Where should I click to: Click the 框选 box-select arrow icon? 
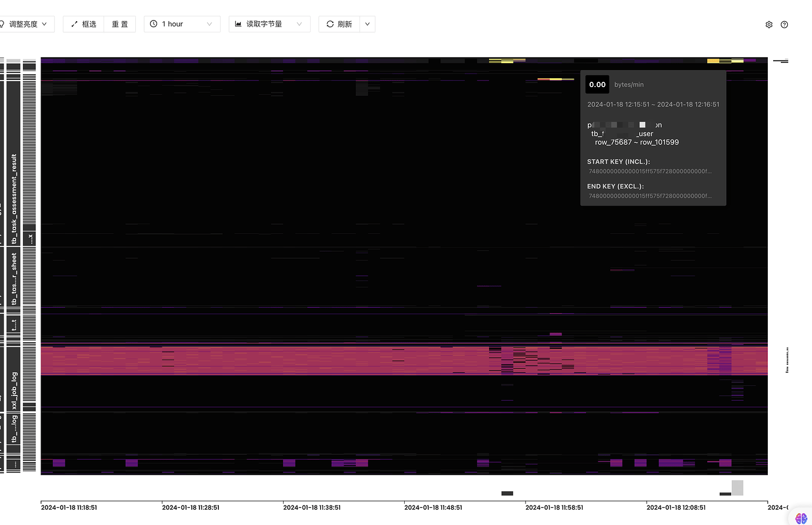click(x=74, y=24)
